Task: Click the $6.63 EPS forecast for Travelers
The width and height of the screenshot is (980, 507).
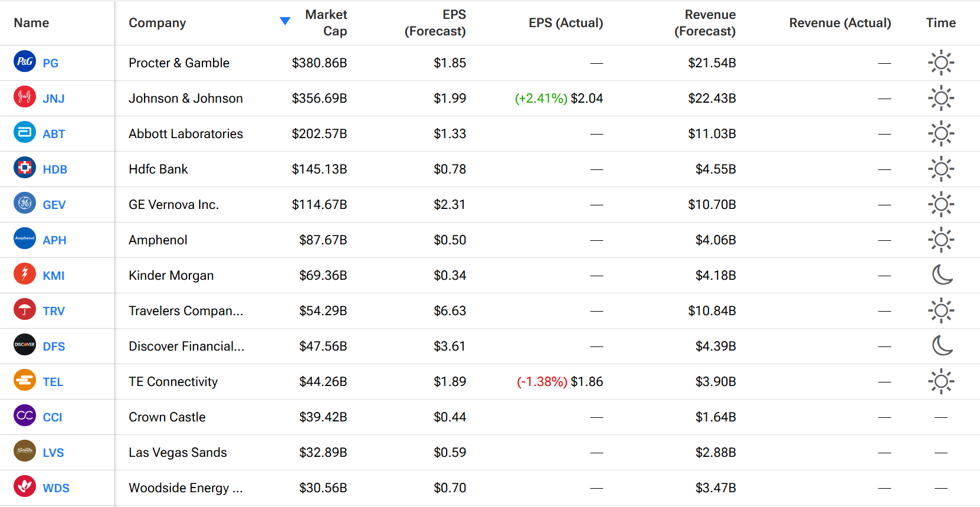Action: click(450, 310)
